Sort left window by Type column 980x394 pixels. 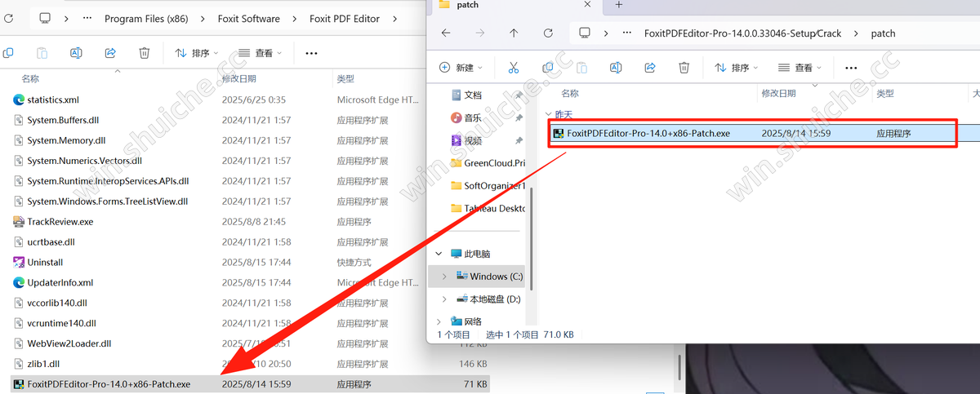coord(345,78)
